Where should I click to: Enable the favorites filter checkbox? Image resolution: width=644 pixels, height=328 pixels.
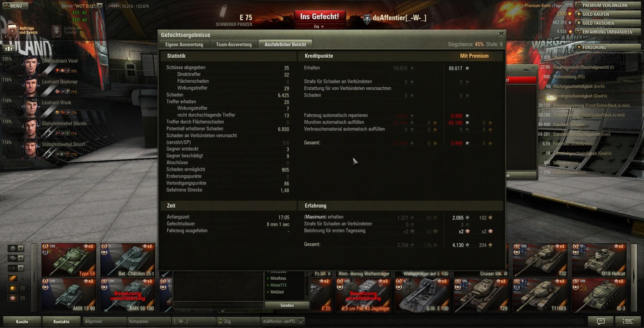[x=23, y=298]
